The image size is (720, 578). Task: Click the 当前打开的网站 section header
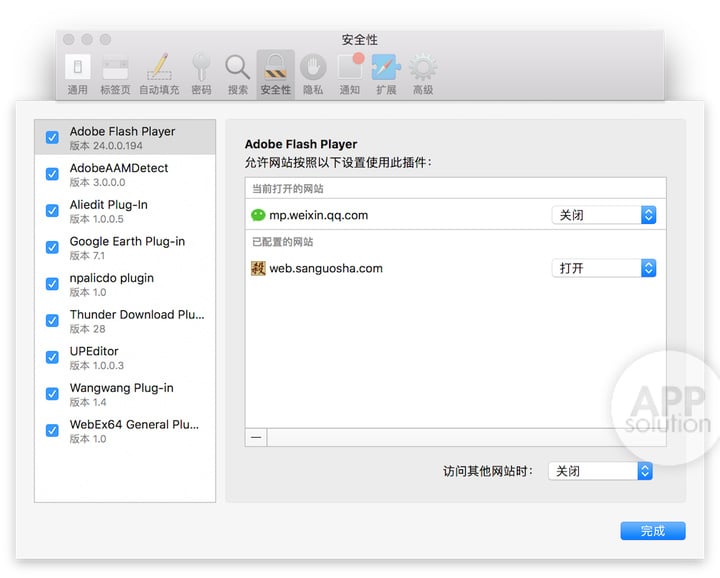click(x=288, y=189)
